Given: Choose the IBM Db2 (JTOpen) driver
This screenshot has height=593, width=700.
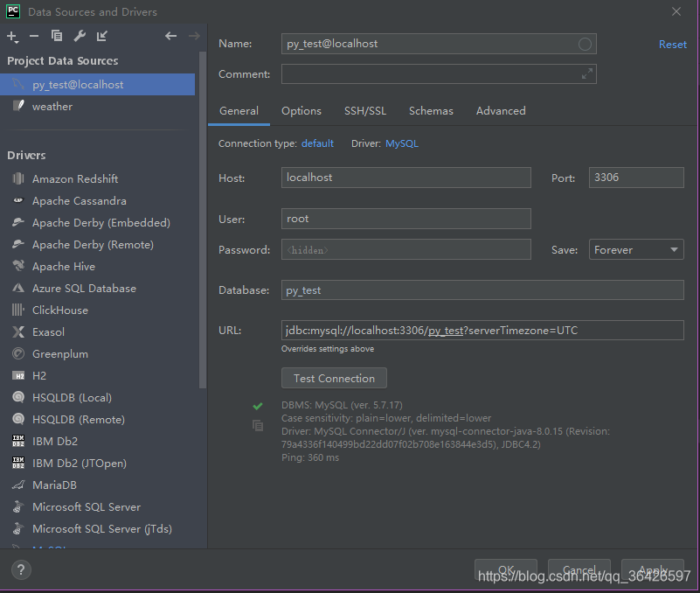Looking at the screenshot, I should point(97,463).
